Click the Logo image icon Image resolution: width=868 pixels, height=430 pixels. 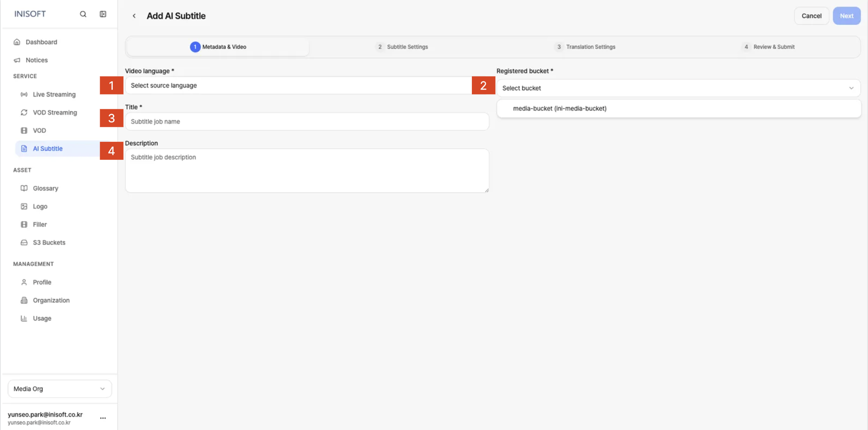(24, 206)
